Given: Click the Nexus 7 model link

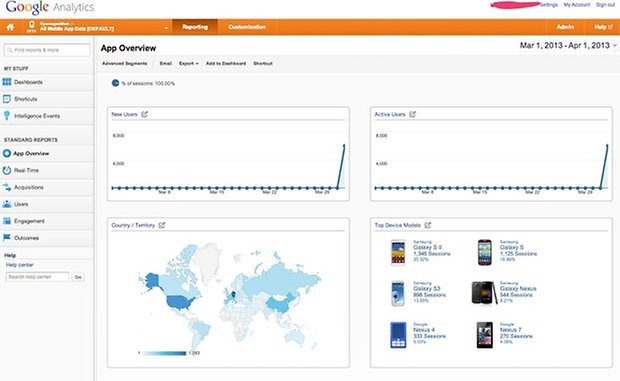Looking at the screenshot, I should pyautogui.click(x=510, y=330).
